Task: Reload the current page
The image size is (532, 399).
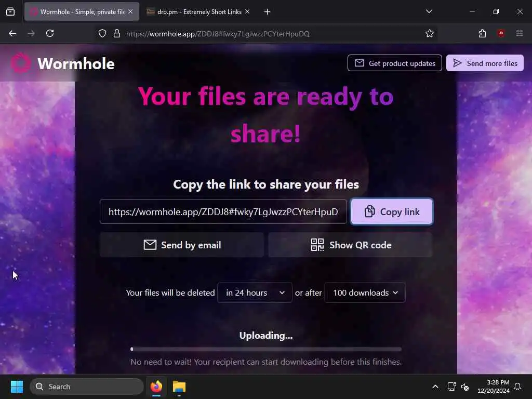Action: pyautogui.click(x=50, y=33)
